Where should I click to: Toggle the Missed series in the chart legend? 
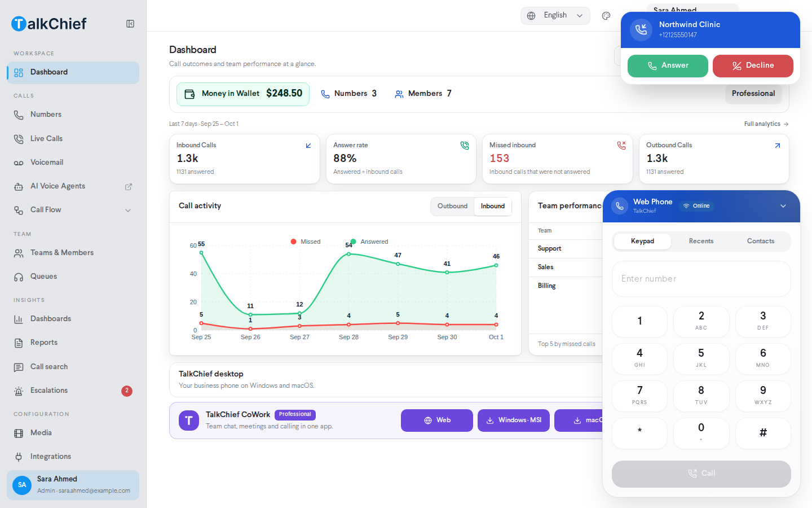306,242
